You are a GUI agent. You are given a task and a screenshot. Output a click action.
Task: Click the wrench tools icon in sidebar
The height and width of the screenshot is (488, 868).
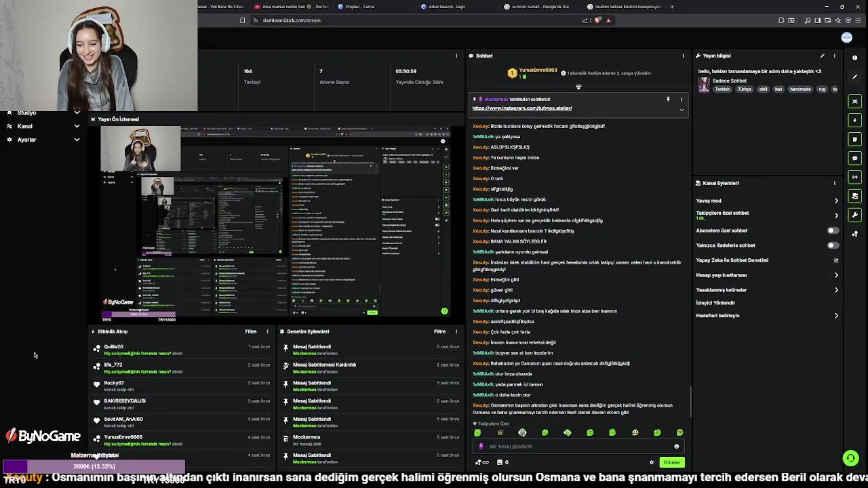coord(854,215)
